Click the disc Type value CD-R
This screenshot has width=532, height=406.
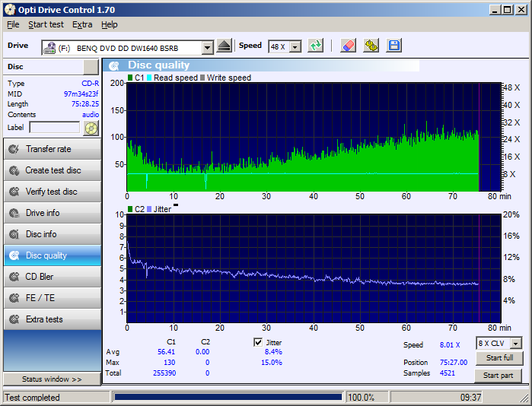coord(91,84)
